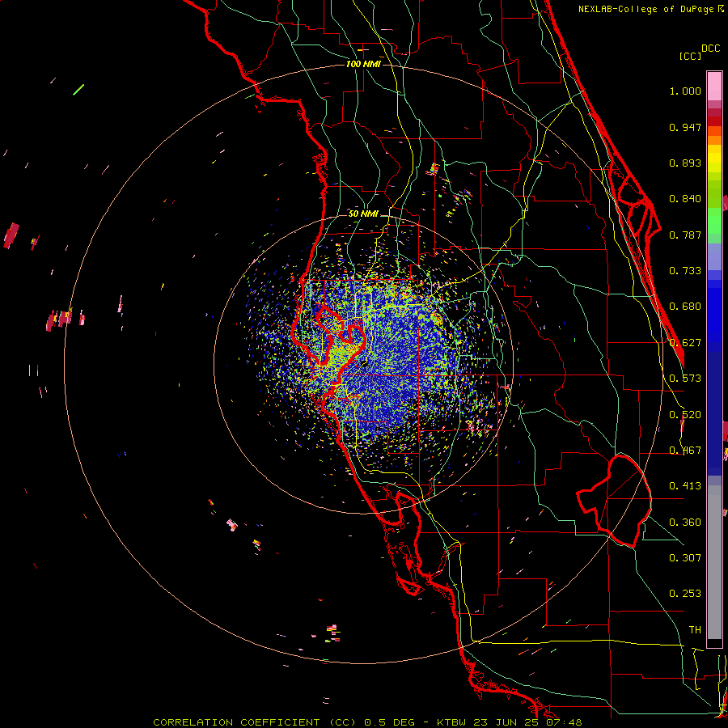Click the dark navy segment of color bar

pyautogui.click(x=714, y=413)
